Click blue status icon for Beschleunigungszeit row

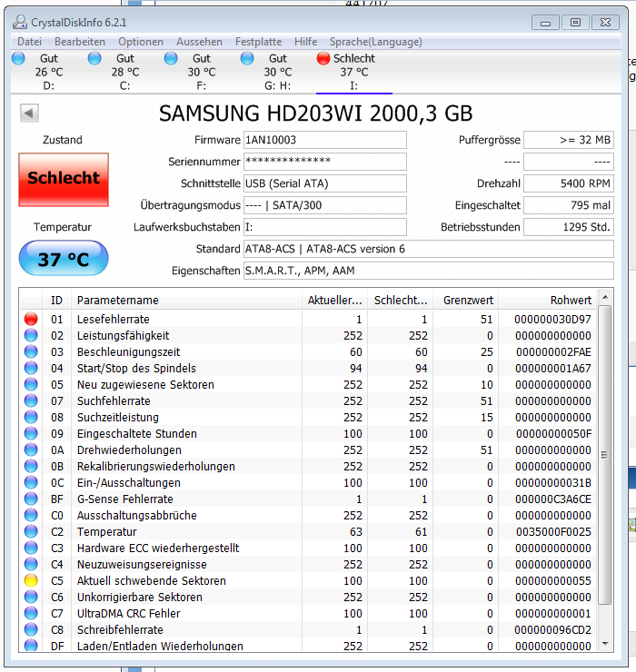tap(31, 351)
